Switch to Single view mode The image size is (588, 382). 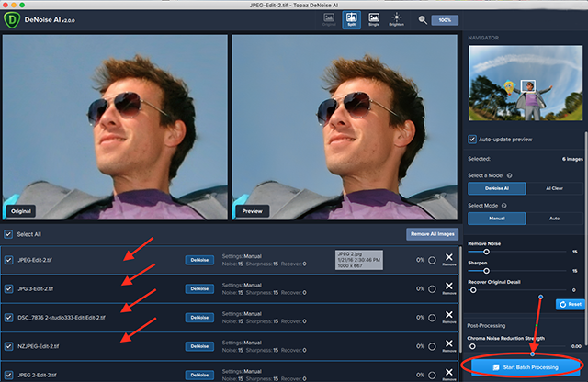point(374,20)
